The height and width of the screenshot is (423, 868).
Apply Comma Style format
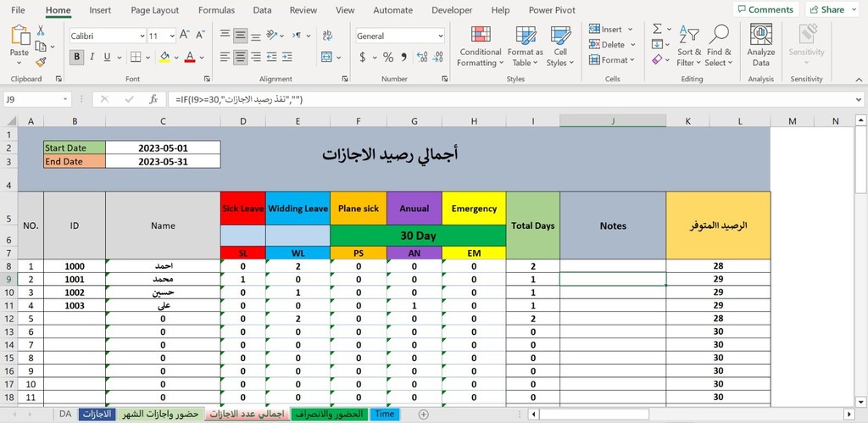click(x=403, y=57)
